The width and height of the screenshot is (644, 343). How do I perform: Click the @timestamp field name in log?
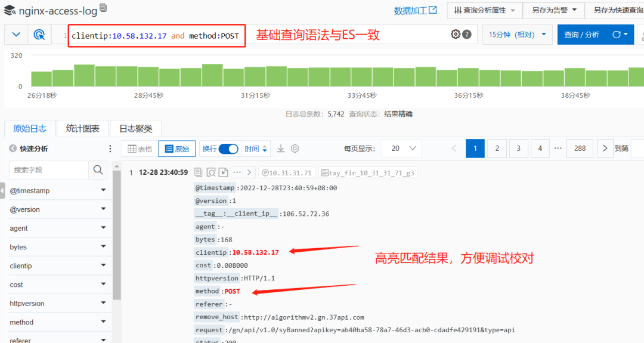(215, 188)
